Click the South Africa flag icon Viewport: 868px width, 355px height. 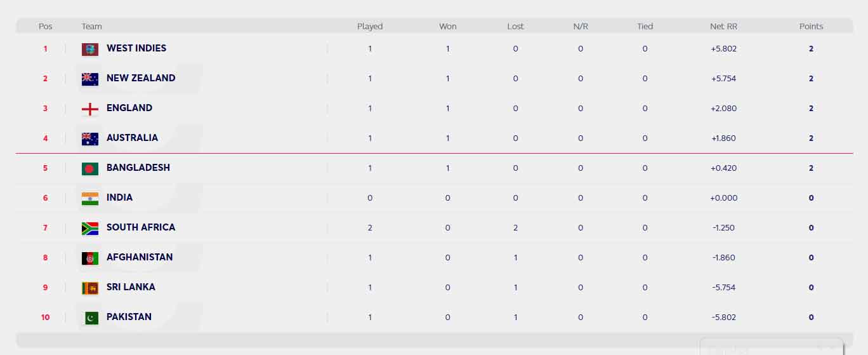pos(90,228)
